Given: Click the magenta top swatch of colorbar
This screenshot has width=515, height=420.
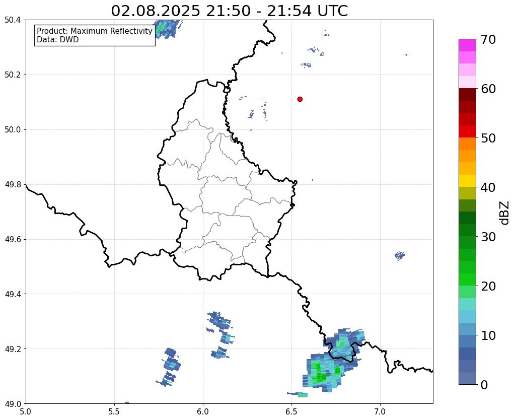Looking at the screenshot, I should [x=467, y=45].
